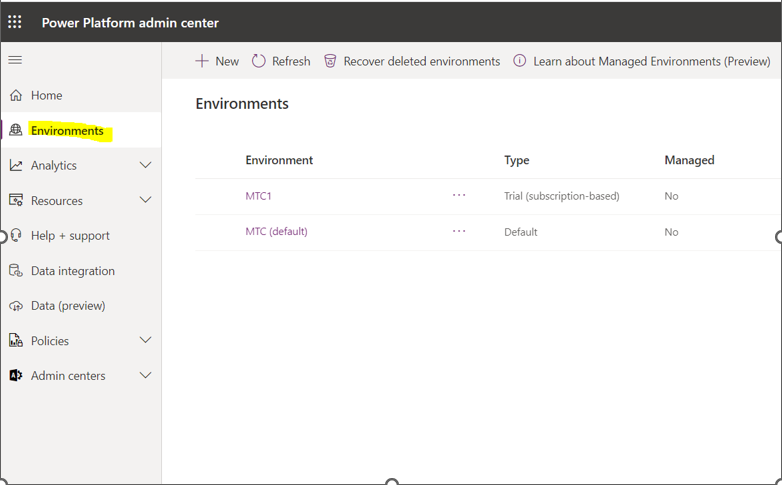Click the circular Refresh icon
782x485 pixels.
(258, 61)
